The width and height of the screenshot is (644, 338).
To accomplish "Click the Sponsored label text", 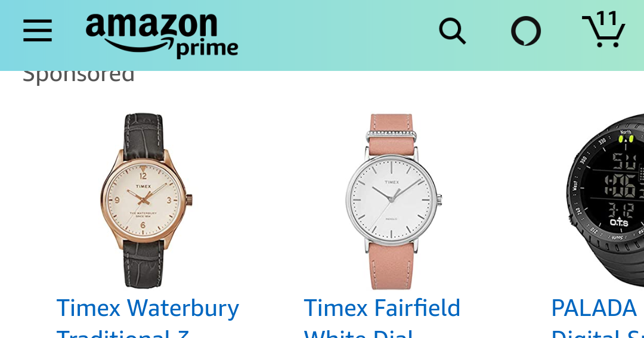I will click(79, 76).
